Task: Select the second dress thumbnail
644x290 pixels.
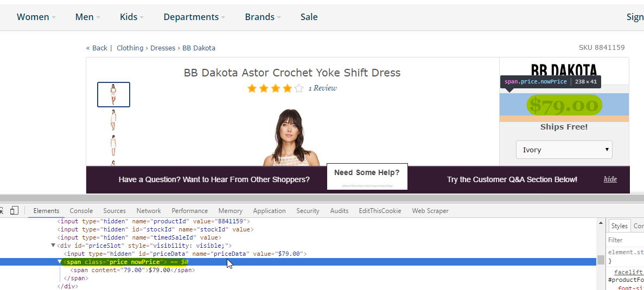Action: tap(113, 120)
